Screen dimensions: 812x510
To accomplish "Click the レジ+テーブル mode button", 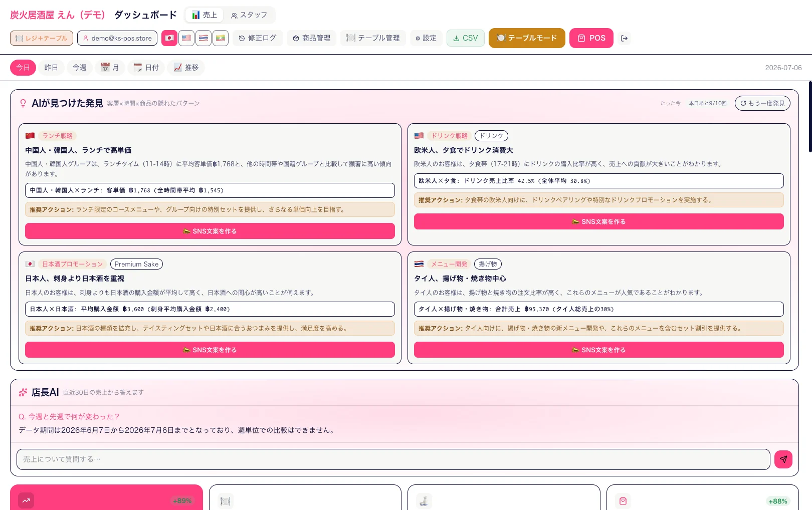I will (42, 38).
